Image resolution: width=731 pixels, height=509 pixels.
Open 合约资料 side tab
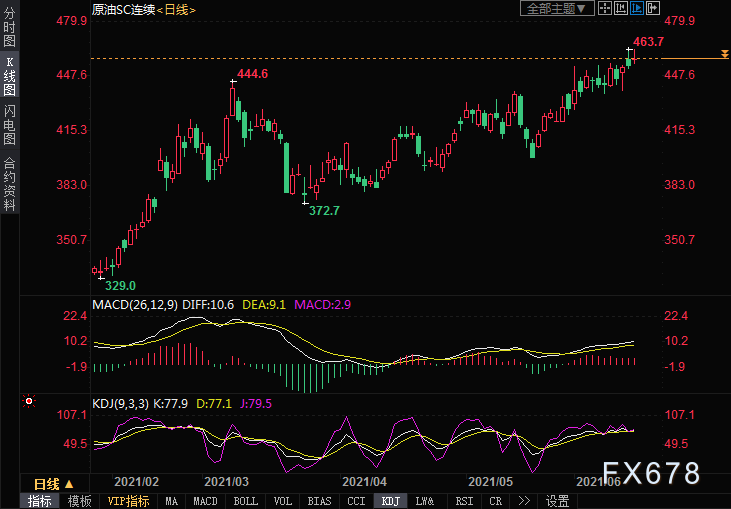point(9,184)
